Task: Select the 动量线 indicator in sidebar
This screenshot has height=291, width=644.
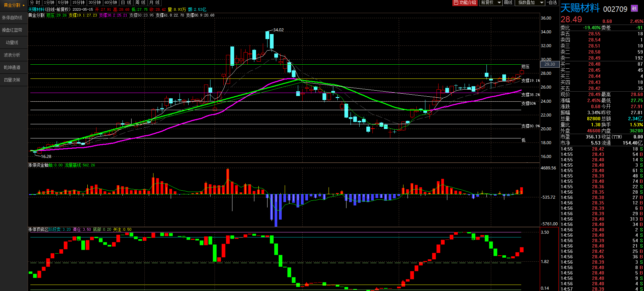Action: (12, 42)
